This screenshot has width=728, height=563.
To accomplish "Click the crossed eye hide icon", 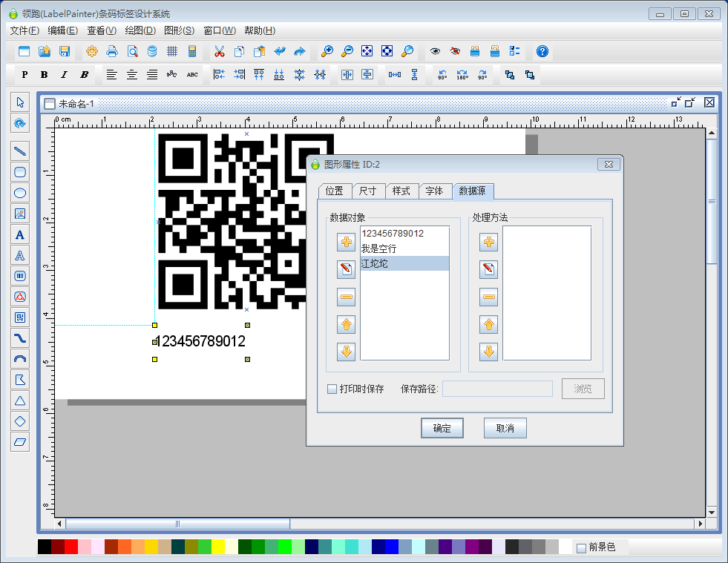I will click(456, 51).
